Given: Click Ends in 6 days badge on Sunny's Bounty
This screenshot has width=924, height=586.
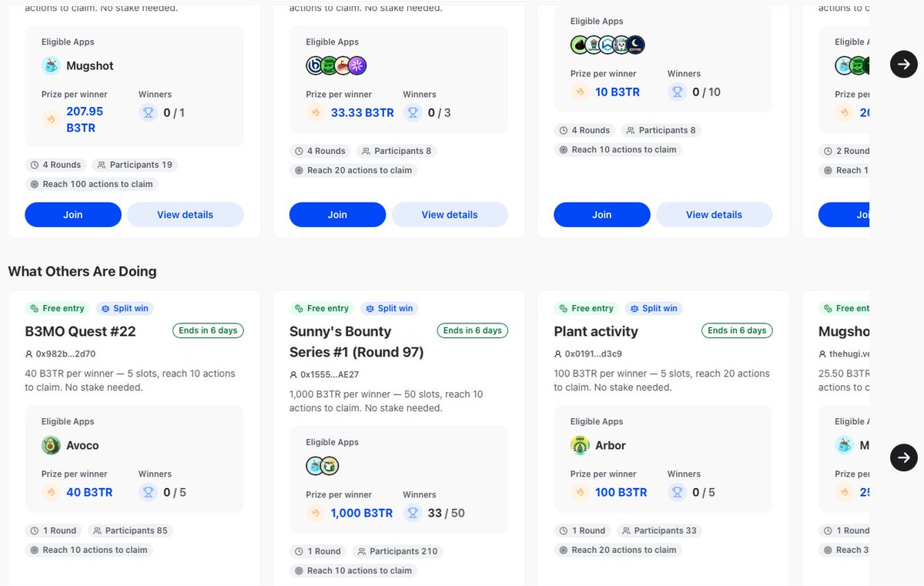Looking at the screenshot, I should coord(472,330).
